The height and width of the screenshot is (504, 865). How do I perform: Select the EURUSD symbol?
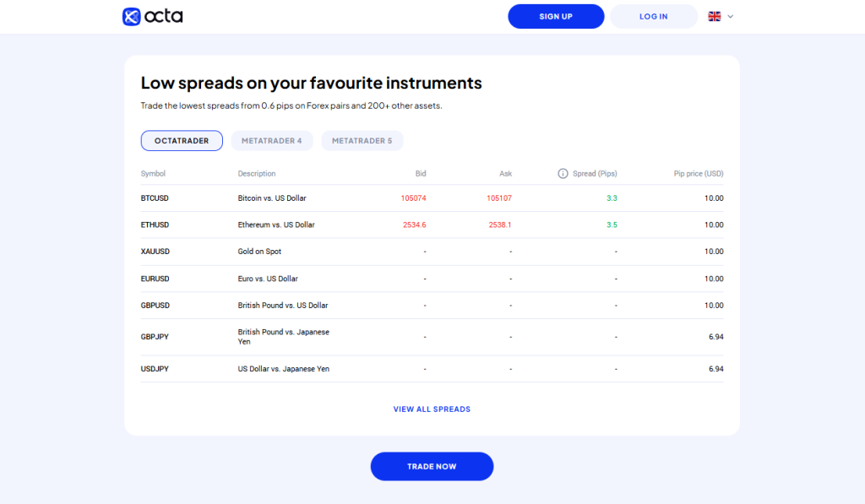pos(155,279)
